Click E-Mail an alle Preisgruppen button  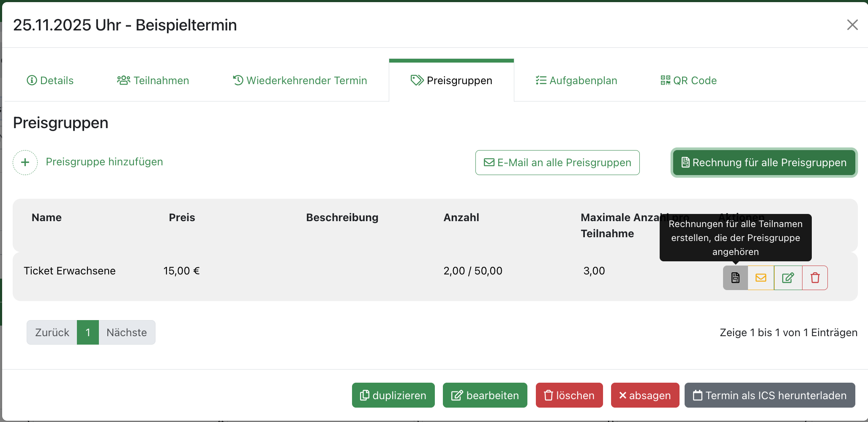557,162
